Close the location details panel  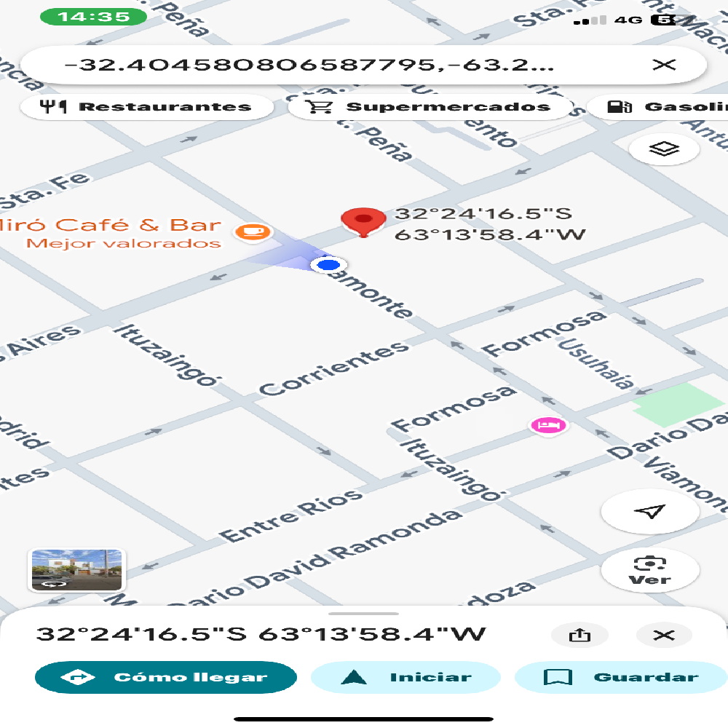(x=664, y=635)
